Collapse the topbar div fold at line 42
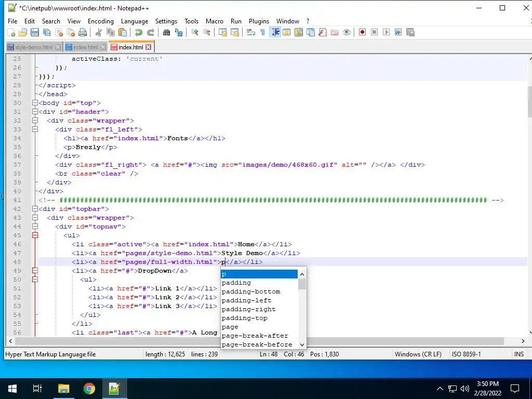532x399 pixels. [35, 209]
